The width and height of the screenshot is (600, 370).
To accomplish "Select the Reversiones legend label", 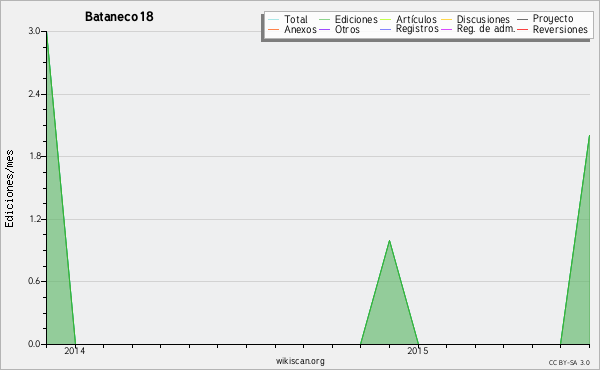I will tap(560, 29).
